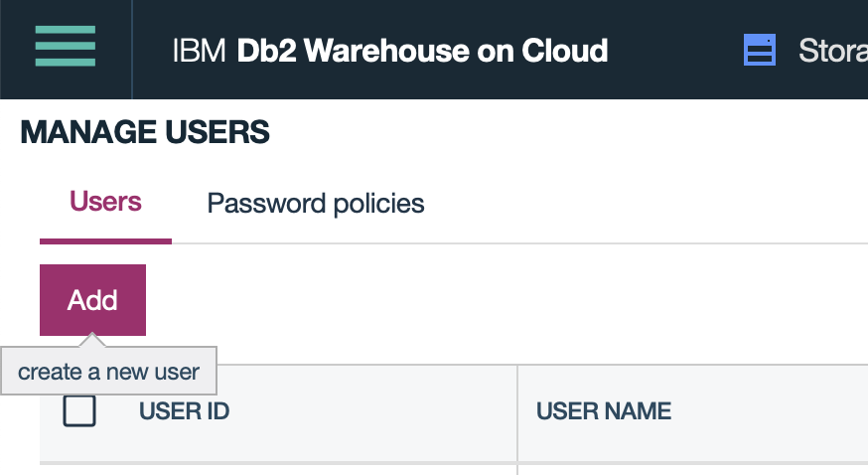This screenshot has height=475, width=868.
Task: Open the Password policies tab
Action: [x=316, y=204]
